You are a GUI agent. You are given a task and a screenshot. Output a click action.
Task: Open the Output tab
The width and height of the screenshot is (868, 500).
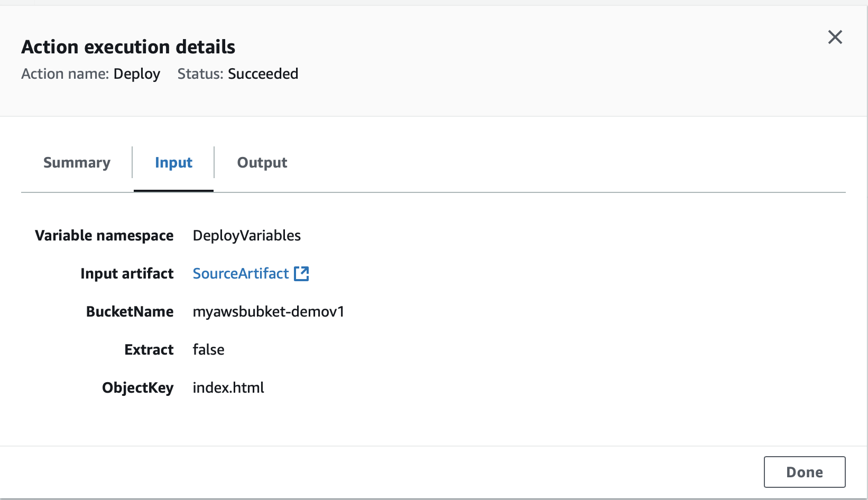click(x=262, y=163)
